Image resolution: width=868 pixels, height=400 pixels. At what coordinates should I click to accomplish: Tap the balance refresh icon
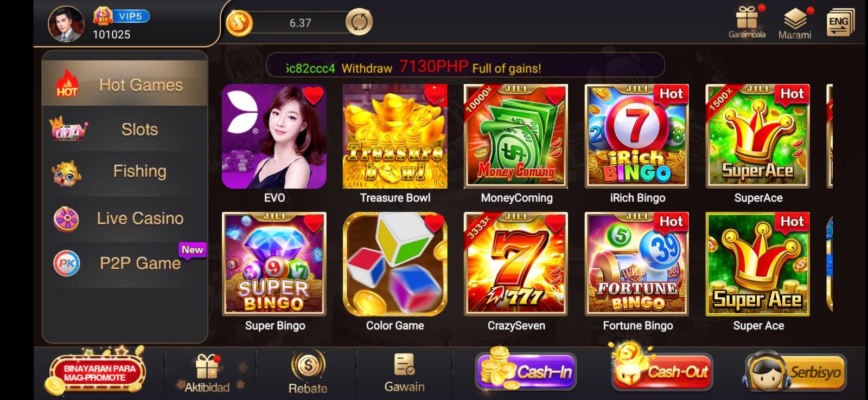(359, 22)
